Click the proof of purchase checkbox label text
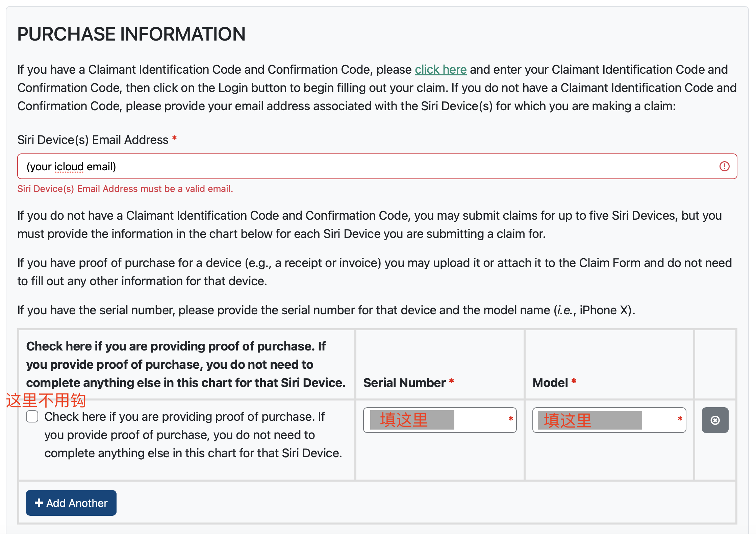The height and width of the screenshot is (534, 756). pos(193,435)
